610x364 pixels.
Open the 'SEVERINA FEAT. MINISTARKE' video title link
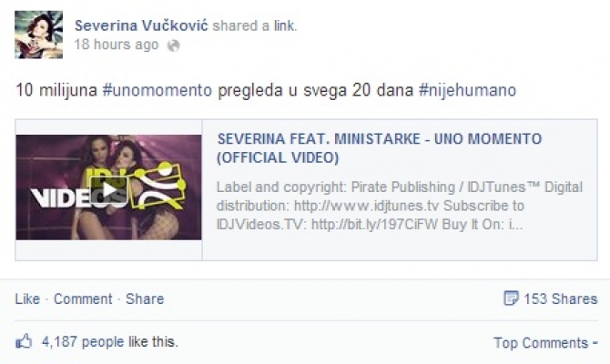point(380,148)
